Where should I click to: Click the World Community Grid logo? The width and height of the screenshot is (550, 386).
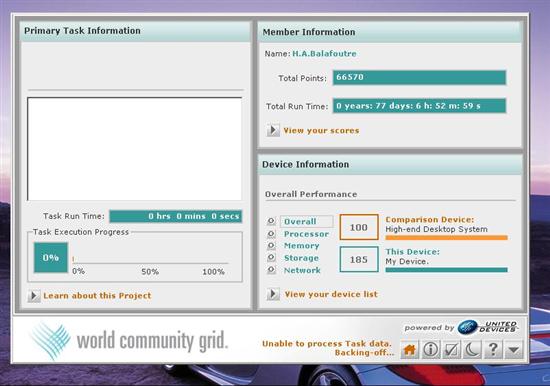tap(130, 340)
